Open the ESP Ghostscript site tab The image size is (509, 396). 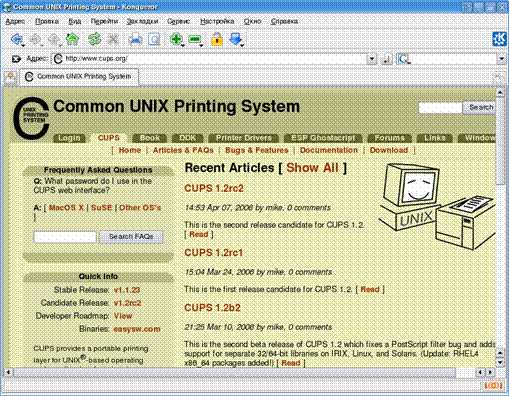point(323,138)
